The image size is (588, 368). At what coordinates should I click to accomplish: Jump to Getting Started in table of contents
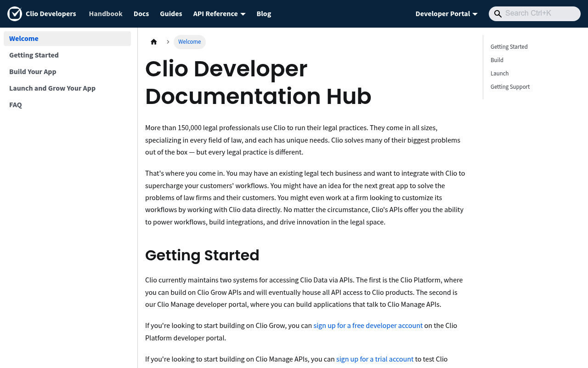[x=509, y=47]
